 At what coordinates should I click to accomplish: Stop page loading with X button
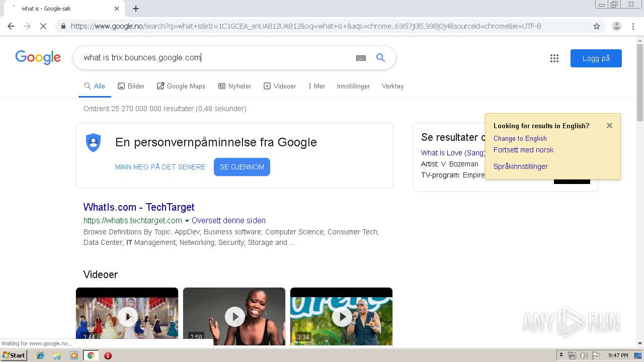point(43,26)
